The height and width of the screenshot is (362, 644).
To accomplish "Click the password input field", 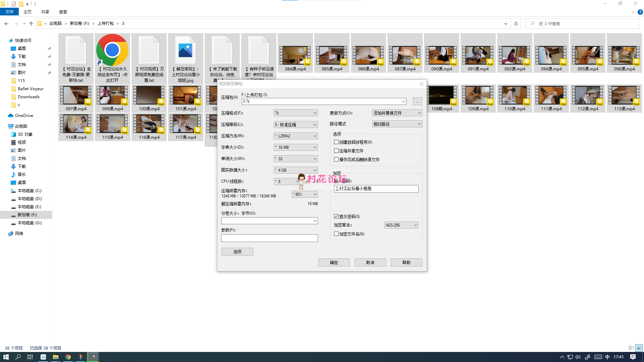I will (376, 189).
